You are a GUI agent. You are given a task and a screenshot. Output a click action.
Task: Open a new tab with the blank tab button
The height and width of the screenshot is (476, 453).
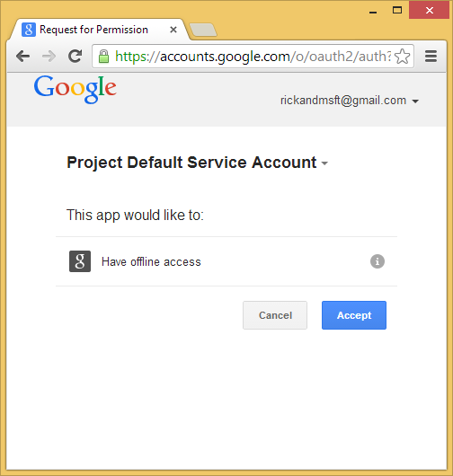pyautogui.click(x=203, y=30)
